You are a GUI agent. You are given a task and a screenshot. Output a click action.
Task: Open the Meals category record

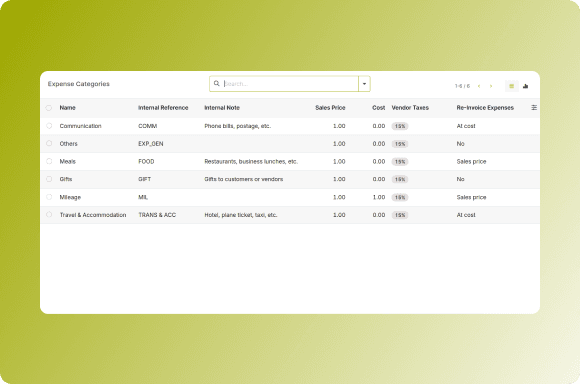(67, 161)
